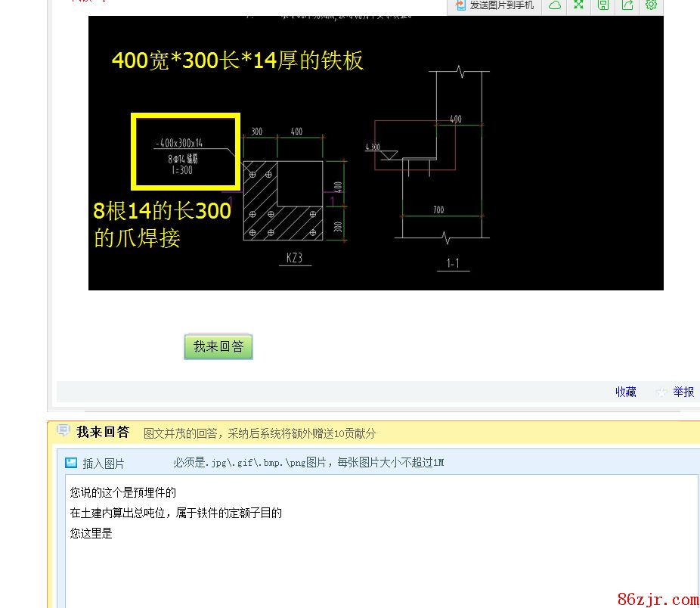Click the green cloud upload icon

pyautogui.click(x=555, y=5)
